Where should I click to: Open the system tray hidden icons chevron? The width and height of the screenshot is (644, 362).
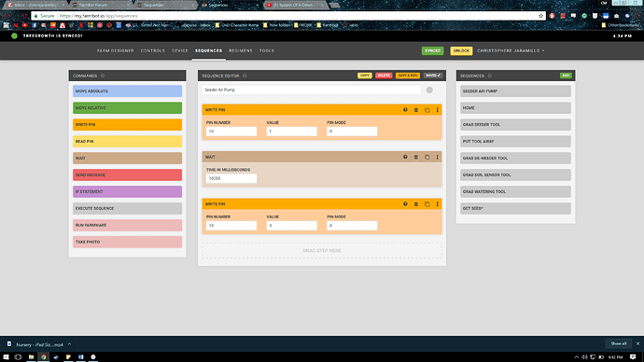[576, 357]
